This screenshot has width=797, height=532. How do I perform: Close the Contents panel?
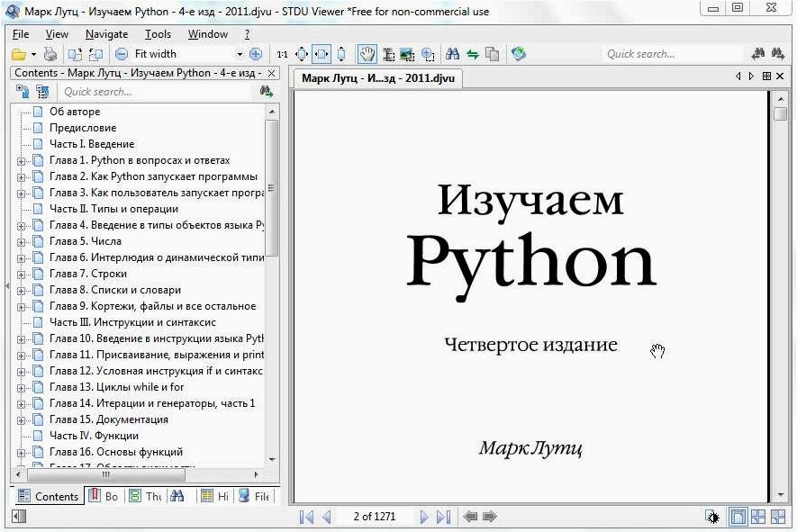[x=271, y=73]
